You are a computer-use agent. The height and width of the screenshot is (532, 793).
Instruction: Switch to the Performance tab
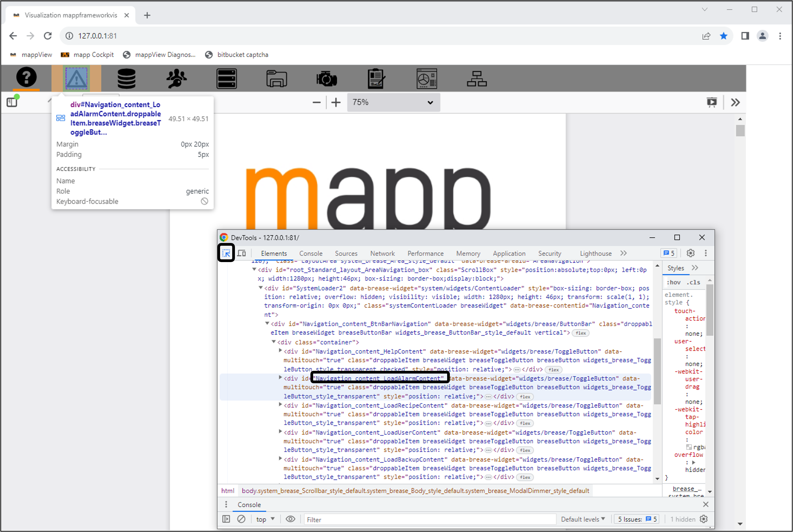(425, 254)
